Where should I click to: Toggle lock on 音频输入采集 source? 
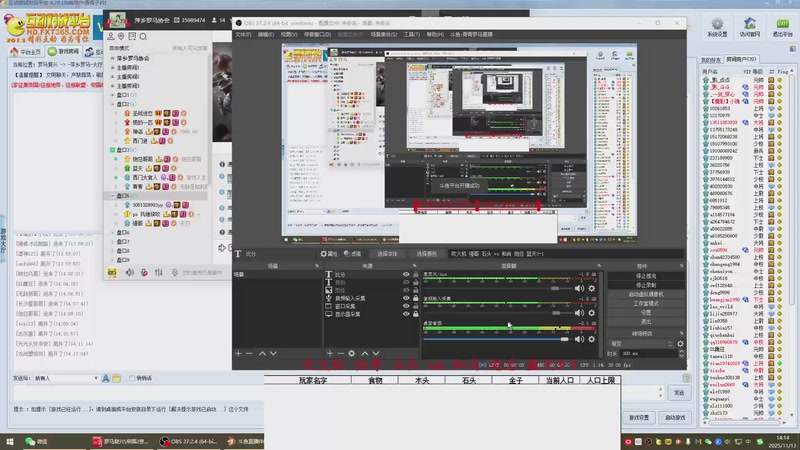[x=416, y=298]
